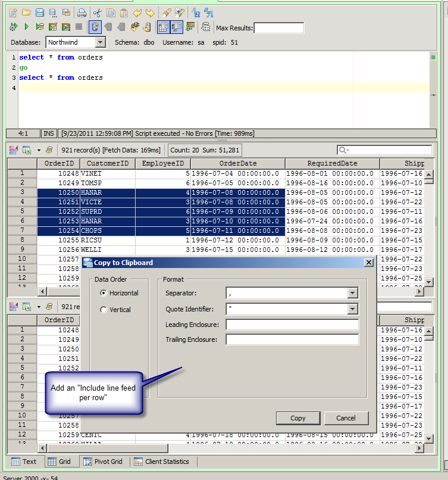Click the Max Results input field
This screenshot has height=480, width=448.
point(279,28)
